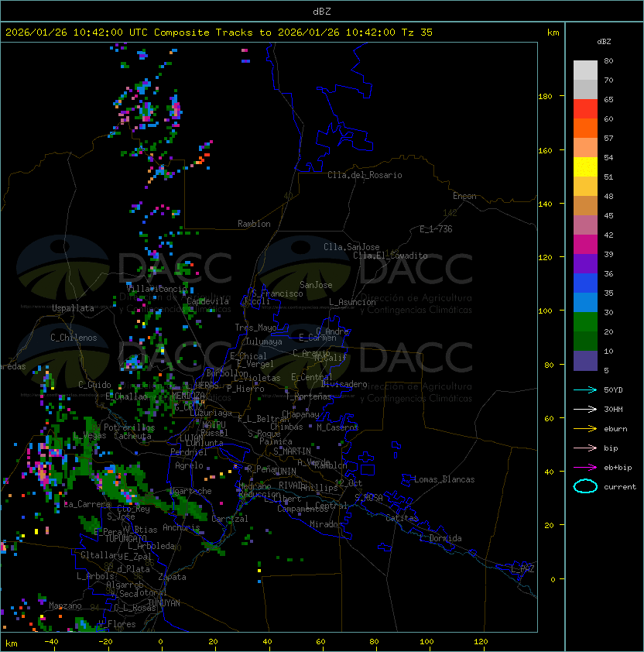Select the 'Potrerillos' place label

[x=129, y=427]
